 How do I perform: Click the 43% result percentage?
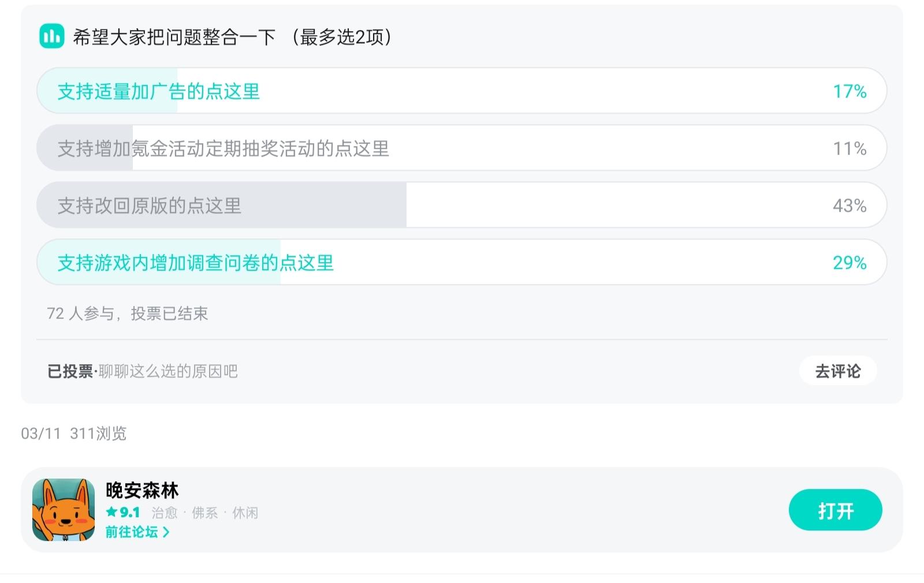(850, 205)
